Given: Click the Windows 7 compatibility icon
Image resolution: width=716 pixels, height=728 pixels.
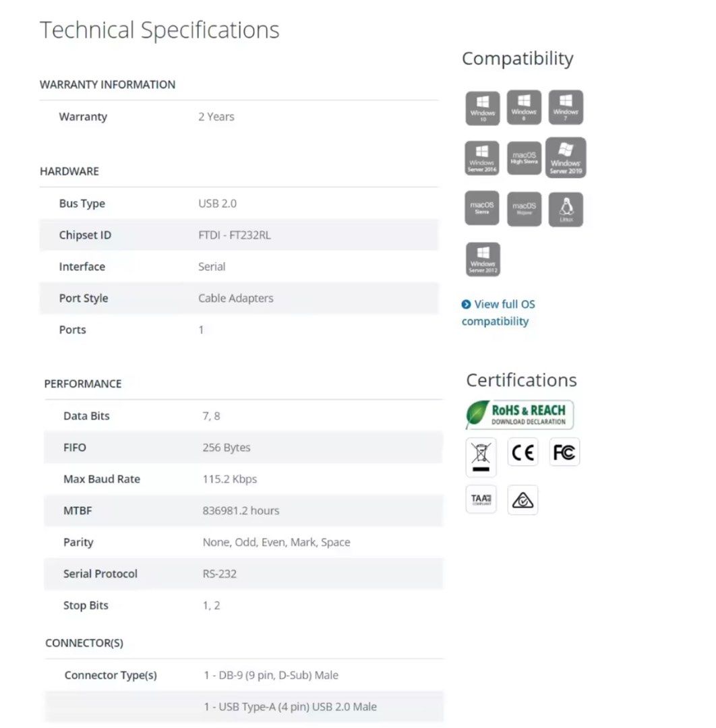Looking at the screenshot, I should pyautogui.click(x=566, y=107).
